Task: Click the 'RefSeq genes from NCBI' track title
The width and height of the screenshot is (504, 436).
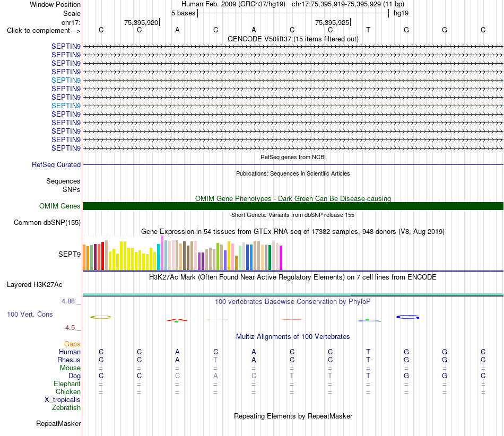Action: click(x=293, y=157)
